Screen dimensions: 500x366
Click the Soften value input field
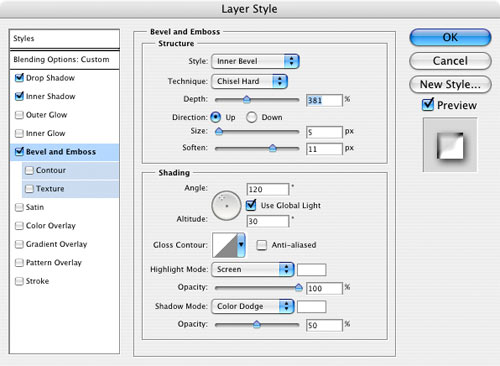coord(324,149)
